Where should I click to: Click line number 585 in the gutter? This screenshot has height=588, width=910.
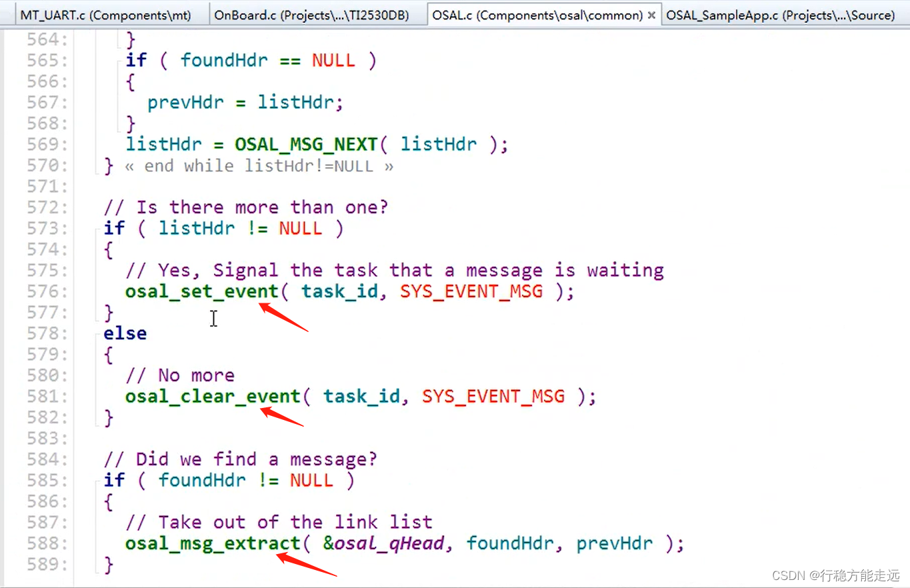point(47,480)
